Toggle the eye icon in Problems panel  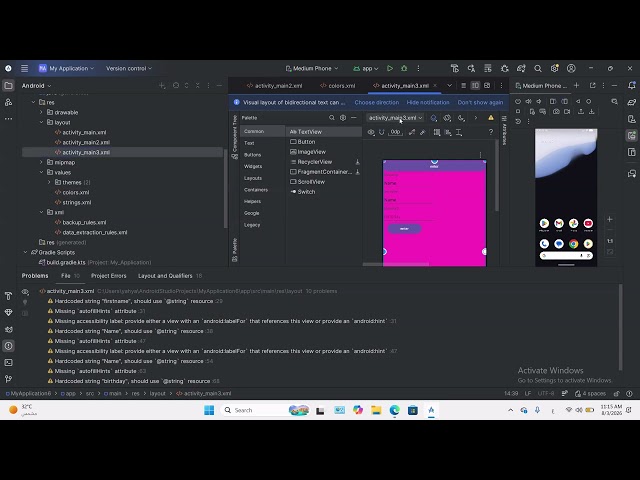[x=25, y=291]
